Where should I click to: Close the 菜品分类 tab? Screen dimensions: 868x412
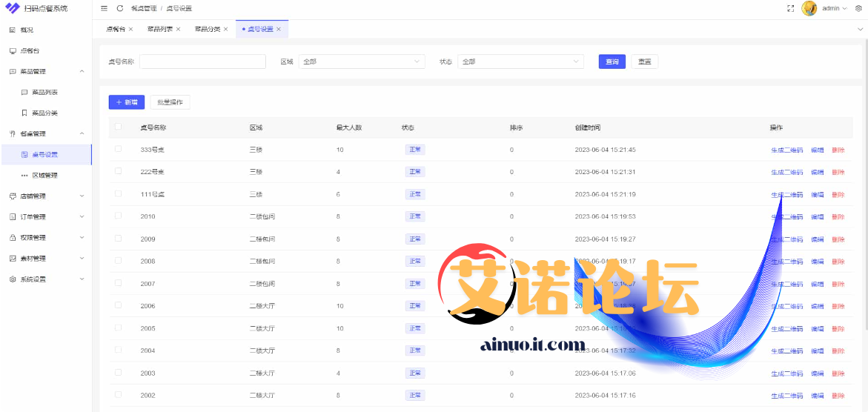tap(226, 29)
